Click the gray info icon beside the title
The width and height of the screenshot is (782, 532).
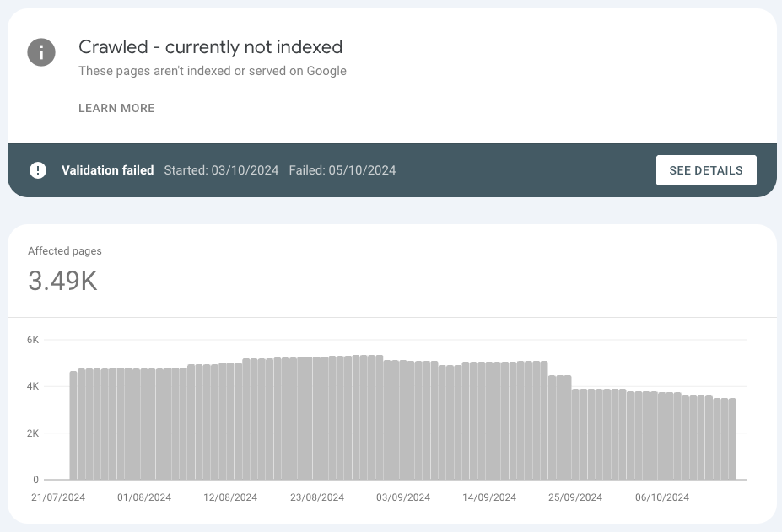tap(41, 52)
